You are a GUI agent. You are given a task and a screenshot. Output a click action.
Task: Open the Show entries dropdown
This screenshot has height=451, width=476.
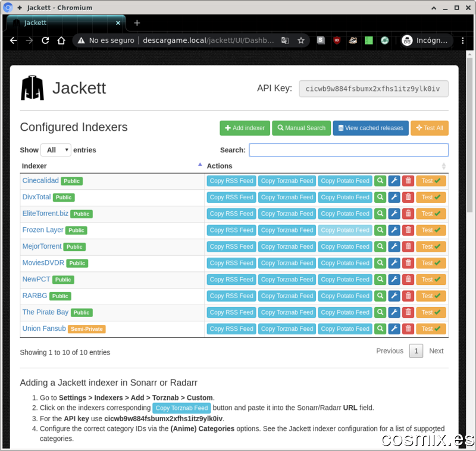56,150
